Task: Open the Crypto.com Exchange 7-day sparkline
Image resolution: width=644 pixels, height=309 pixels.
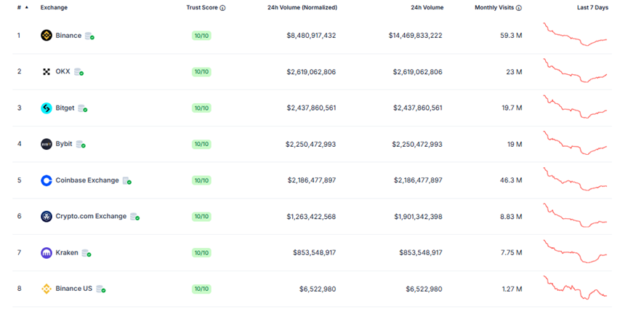Action: pos(575,215)
